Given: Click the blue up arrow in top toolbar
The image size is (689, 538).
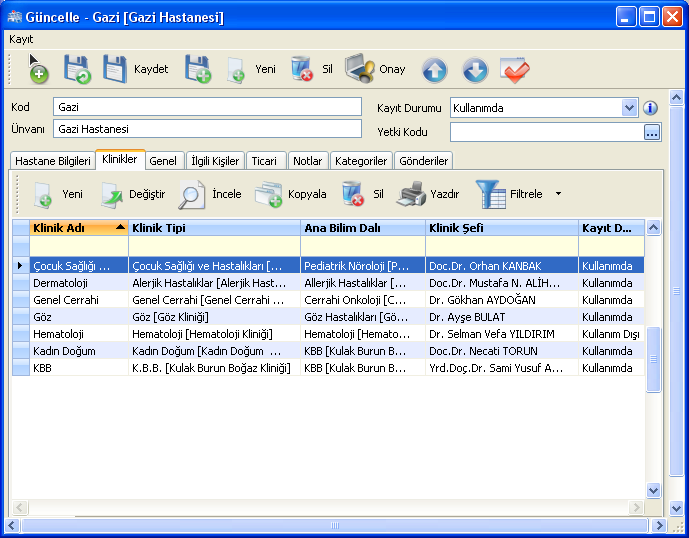Looking at the screenshot, I should tap(434, 70).
